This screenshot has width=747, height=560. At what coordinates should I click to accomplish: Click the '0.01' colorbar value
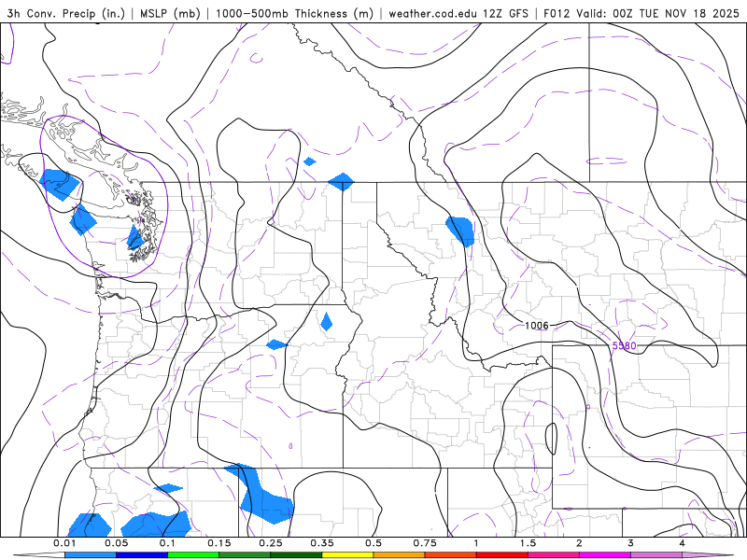click(64, 543)
